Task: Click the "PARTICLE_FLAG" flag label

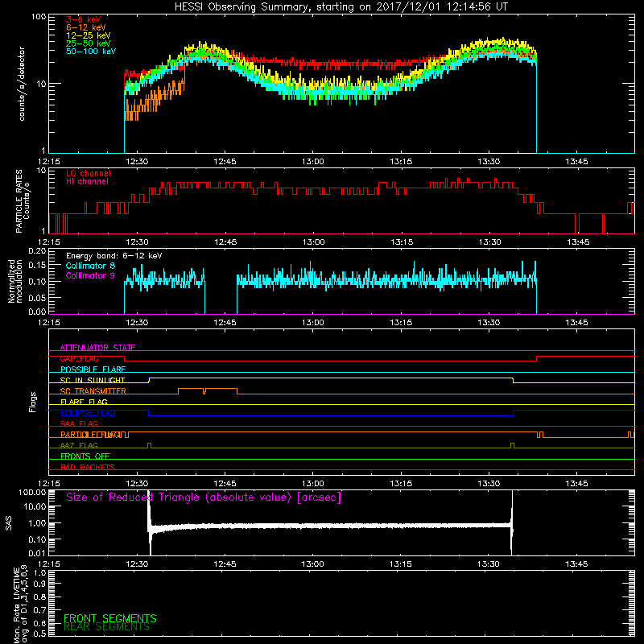Action: (x=90, y=435)
